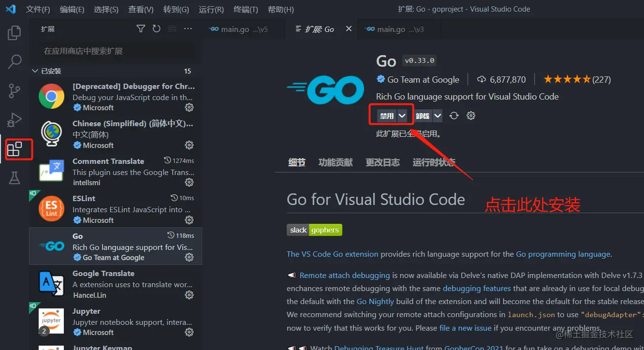Open the 编辑(E) menu
Viewport: 644px width, 350px height.
[x=72, y=9]
